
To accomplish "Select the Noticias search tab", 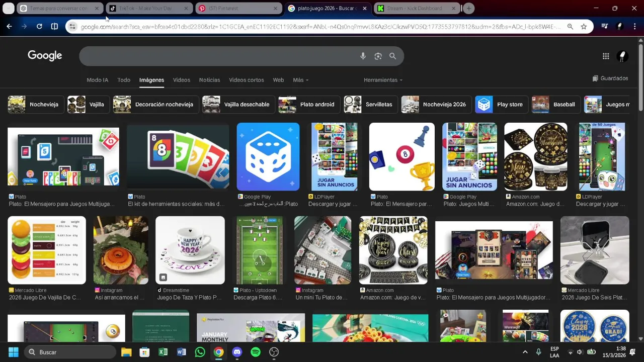I will (x=209, y=80).
